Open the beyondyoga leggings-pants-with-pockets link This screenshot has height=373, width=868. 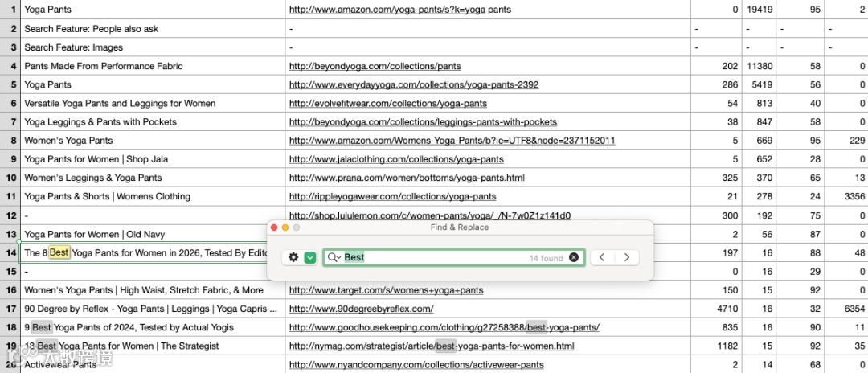[423, 121]
